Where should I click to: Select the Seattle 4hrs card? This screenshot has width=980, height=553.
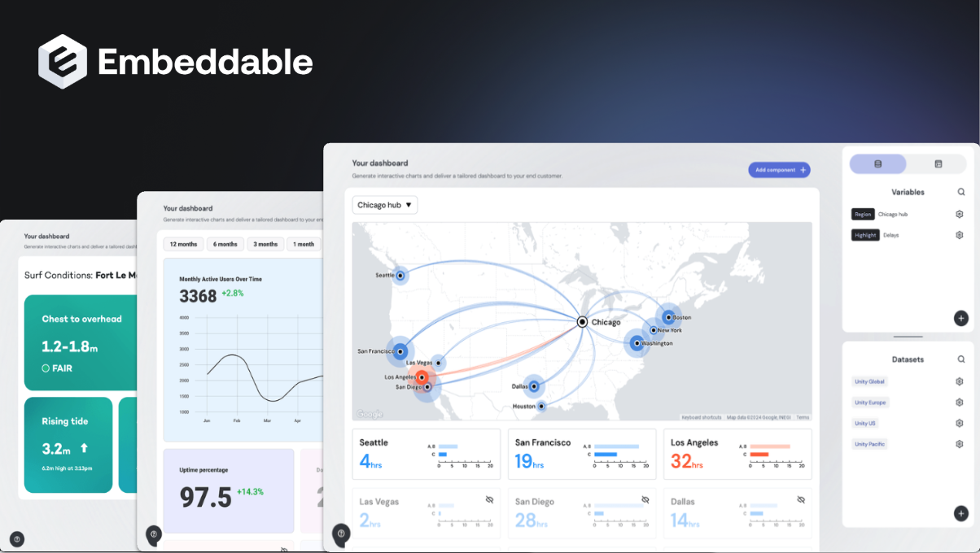(426, 455)
